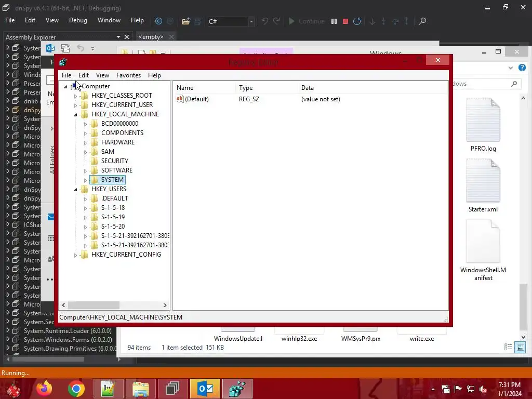Open dnSpy Debug menu

[78, 20]
